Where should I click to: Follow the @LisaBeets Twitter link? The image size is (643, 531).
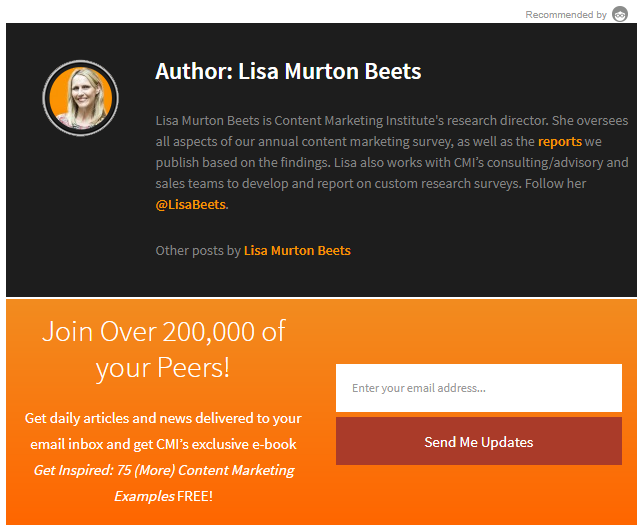(191, 204)
